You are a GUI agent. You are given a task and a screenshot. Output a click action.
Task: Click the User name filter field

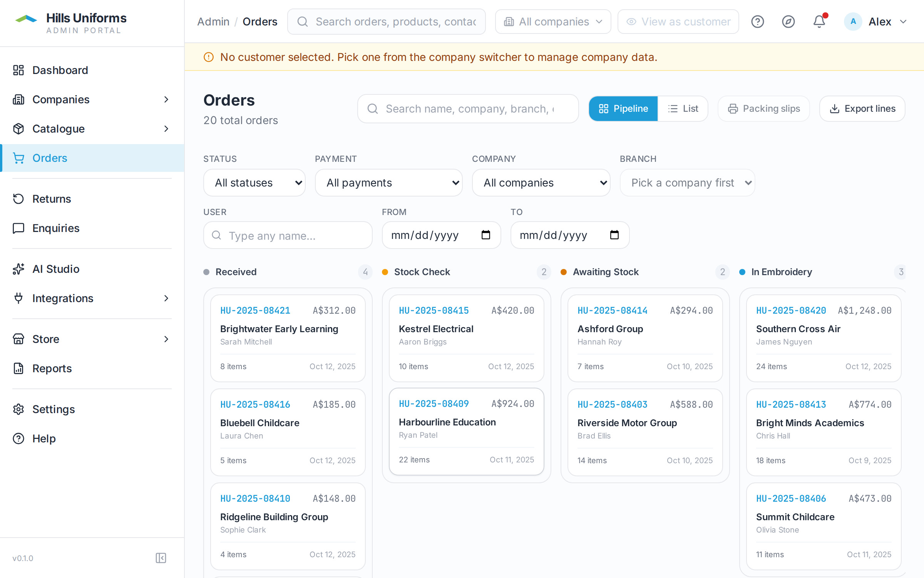tap(288, 235)
